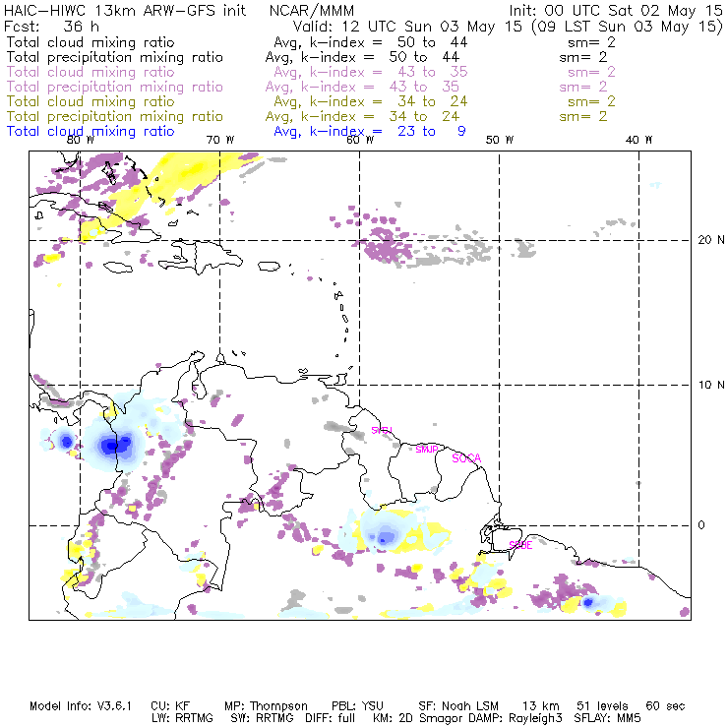The width and height of the screenshot is (728, 728).
Task: Click the "NCAR/MMM" header label
Action: tap(312, 11)
